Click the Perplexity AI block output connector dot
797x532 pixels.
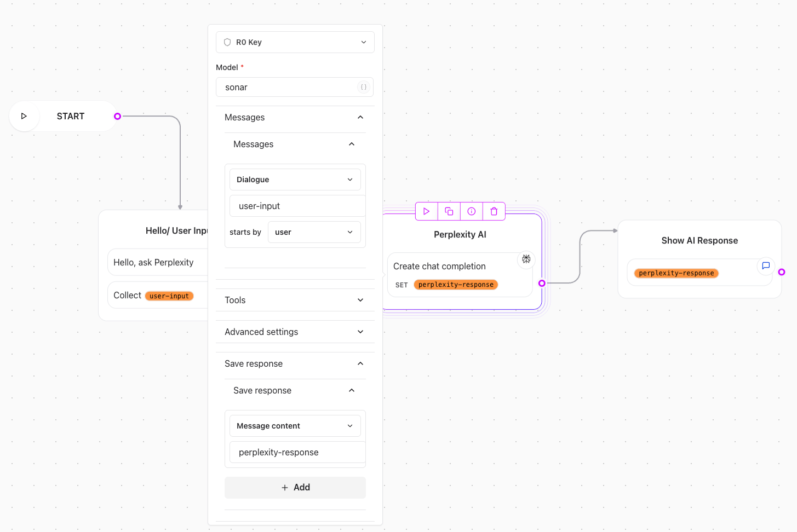(x=542, y=283)
